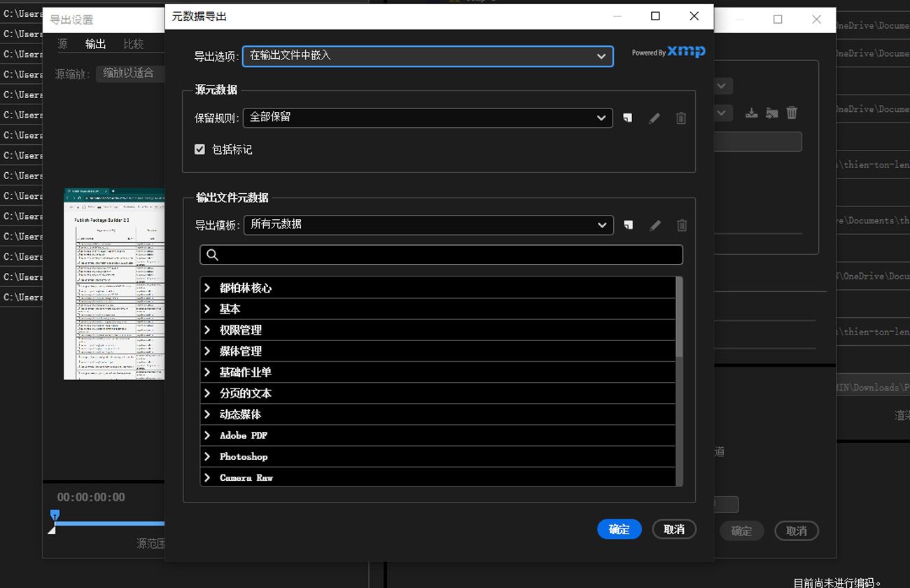Viewport: 910px width, 588px height.
Task: Create a new preservation rule for source metadata
Action: tap(628, 118)
